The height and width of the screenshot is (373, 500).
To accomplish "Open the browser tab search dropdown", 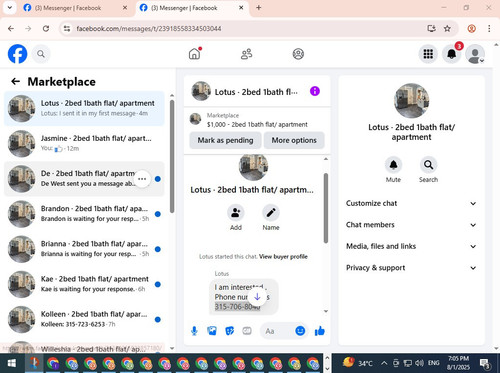I will pyautogui.click(x=10, y=8).
